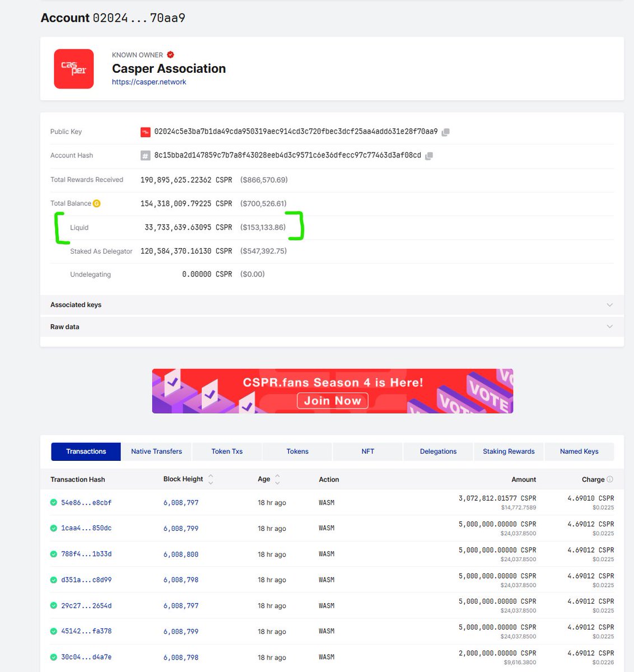Image resolution: width=634 pixels, height=672 pixels.
Task: Click the CSPR.fans Season 4 banner image
Action: (333, 391)
